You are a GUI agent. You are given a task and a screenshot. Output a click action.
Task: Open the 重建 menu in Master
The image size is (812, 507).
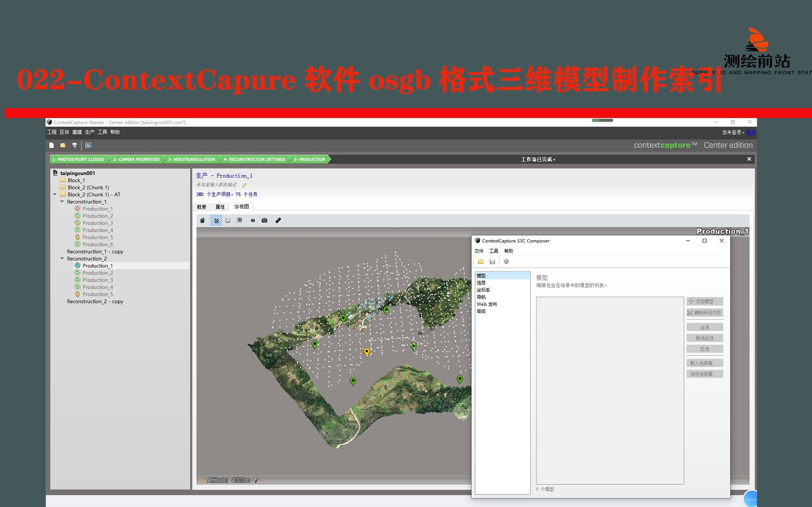coord(77,132)
